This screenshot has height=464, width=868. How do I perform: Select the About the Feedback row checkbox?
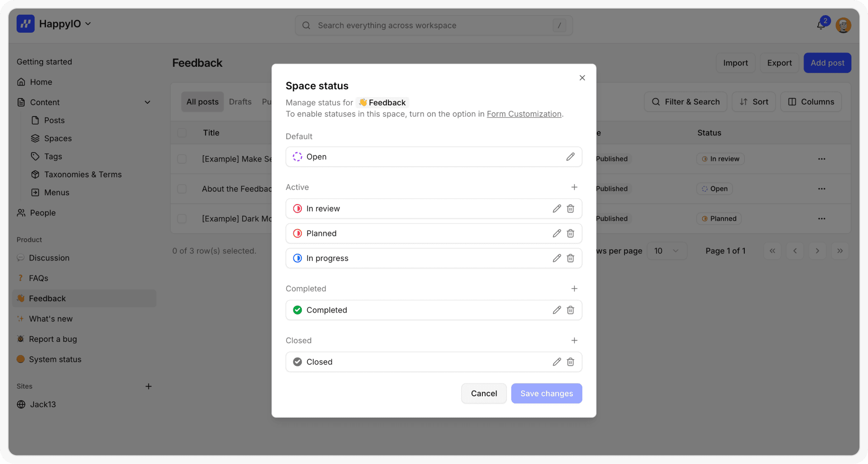point(182,189)
